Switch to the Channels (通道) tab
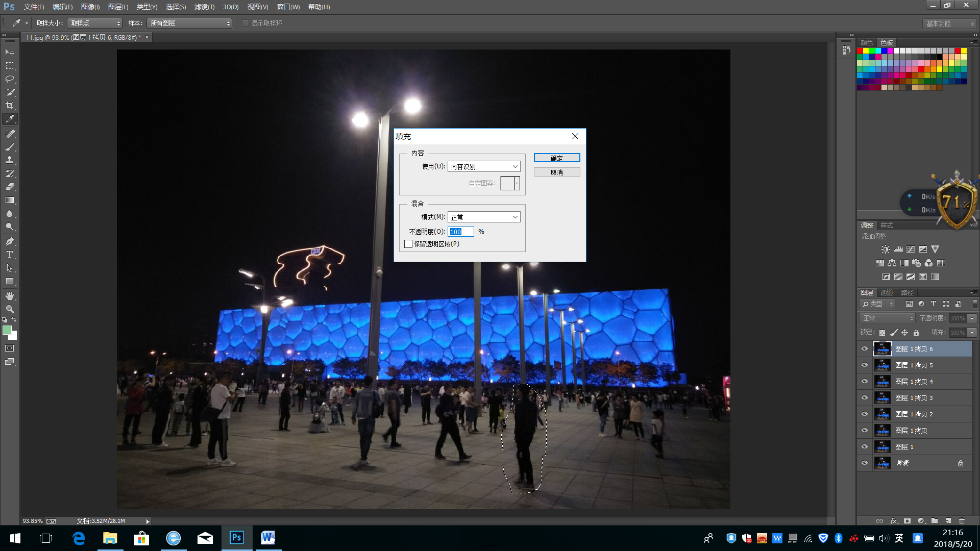 tap(887, 293)
